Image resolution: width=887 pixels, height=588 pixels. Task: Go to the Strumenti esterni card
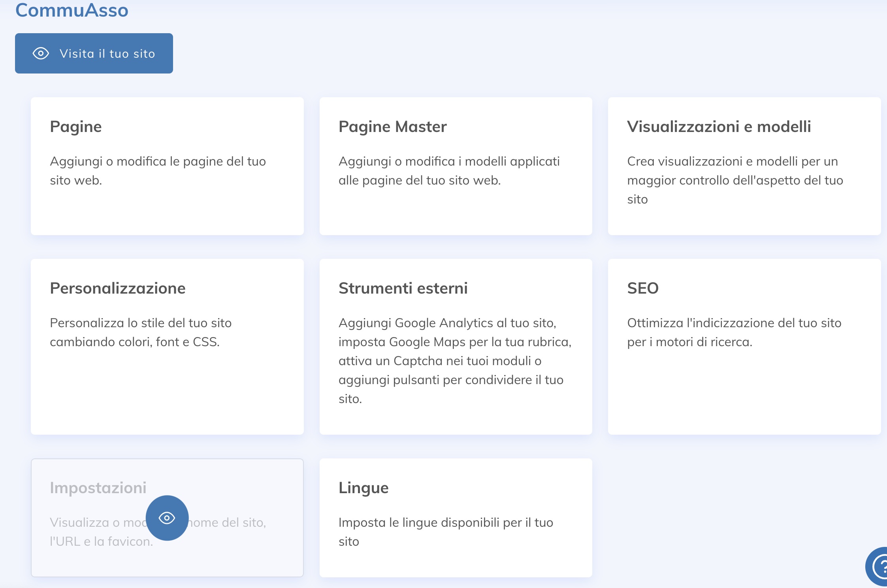456,347
